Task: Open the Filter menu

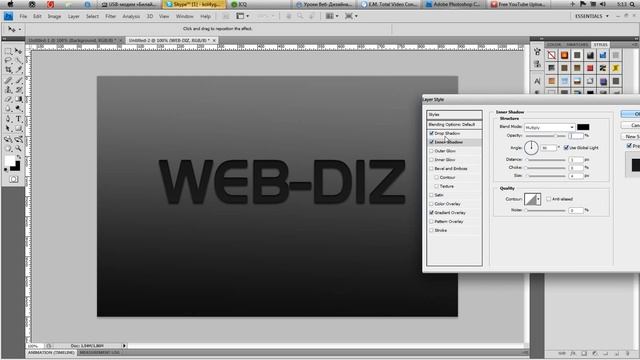Action: coord(111,16)
